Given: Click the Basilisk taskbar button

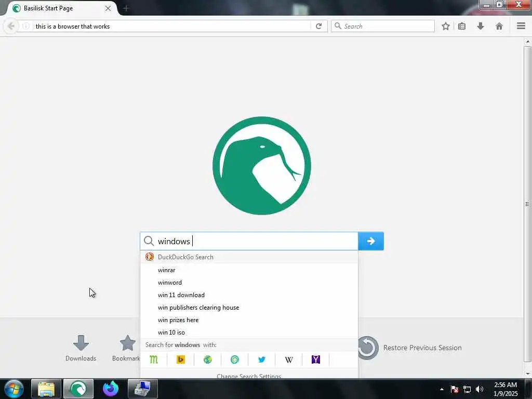Looking at the screenshot, I should (x=78, y=389).
